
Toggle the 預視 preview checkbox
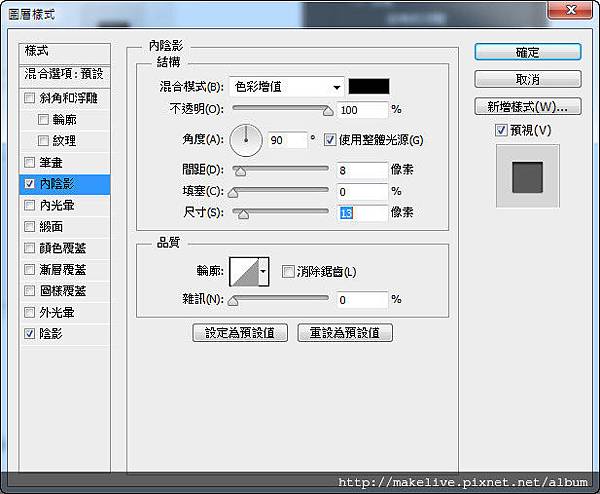(501, 130)
